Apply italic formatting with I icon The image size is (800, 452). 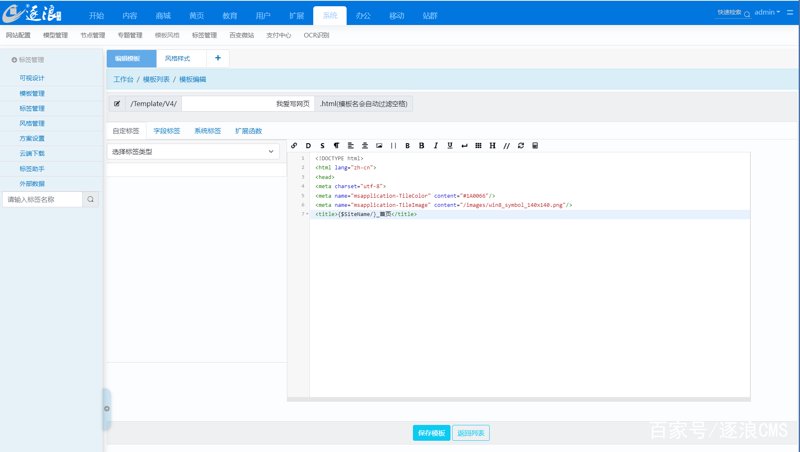pyautogui.click(x=436, y=145)
